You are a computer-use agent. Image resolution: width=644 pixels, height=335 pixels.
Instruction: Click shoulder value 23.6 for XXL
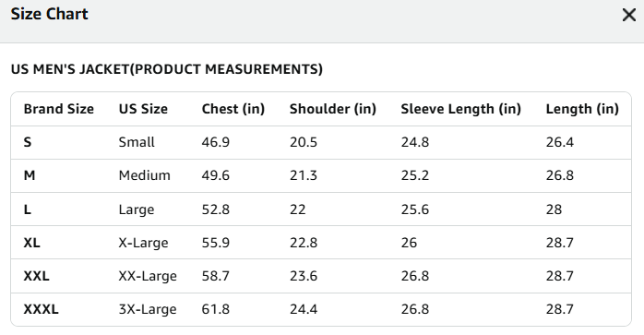304,276
